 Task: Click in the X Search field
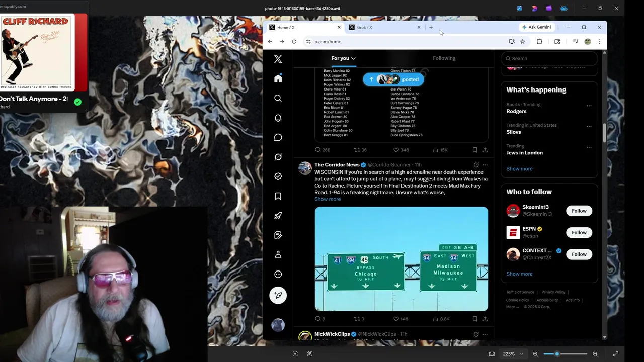point(549,58)
